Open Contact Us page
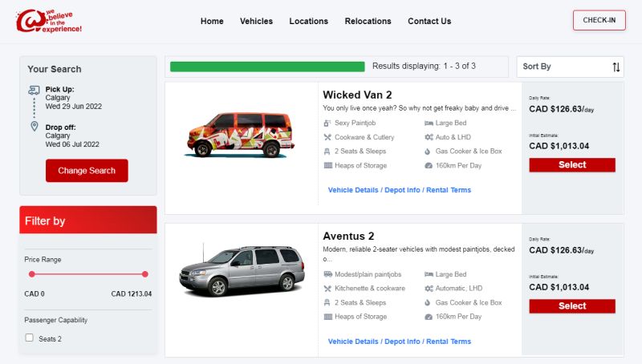 click(429, 22)
